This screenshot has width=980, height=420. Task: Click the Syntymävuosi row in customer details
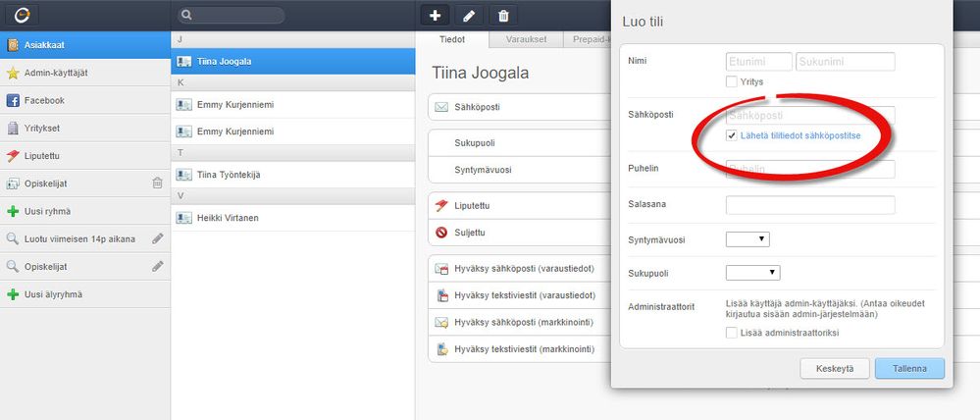[519, 170]
